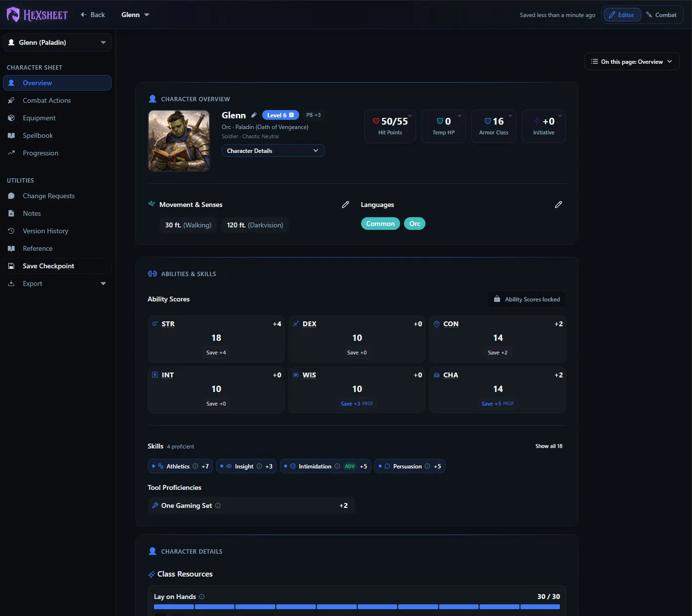The width and height of the screenshot is (692, 616).
Task: Click the STR ability icon
Action: click(x=155, y=324)
